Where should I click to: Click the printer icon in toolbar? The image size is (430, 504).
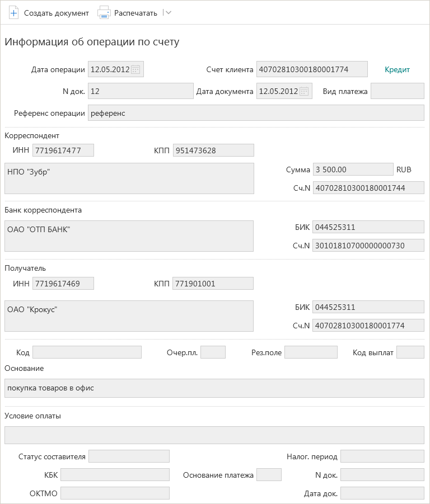coord(104,13)
